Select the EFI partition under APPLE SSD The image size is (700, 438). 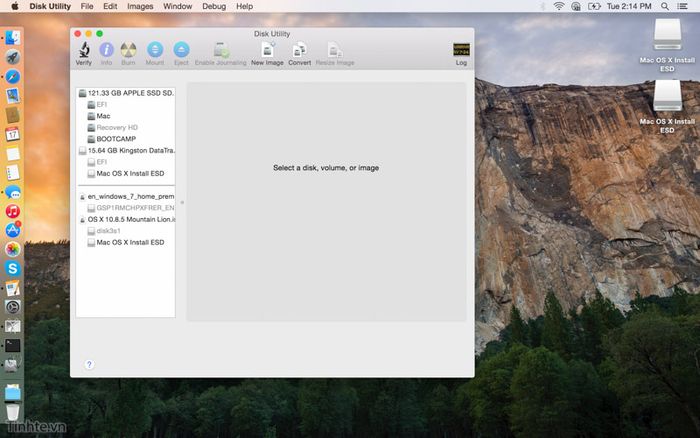pos(97,104)
